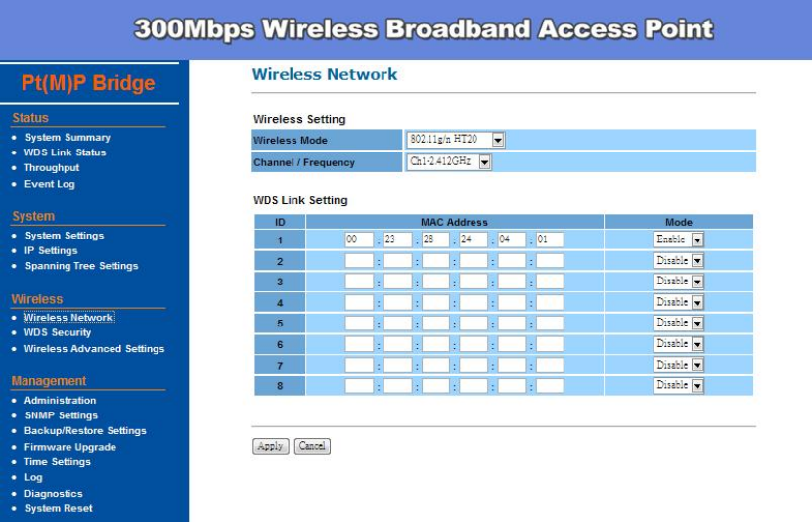
Task: Open Wireless Advanced Settings
Action: pos(94,349)
